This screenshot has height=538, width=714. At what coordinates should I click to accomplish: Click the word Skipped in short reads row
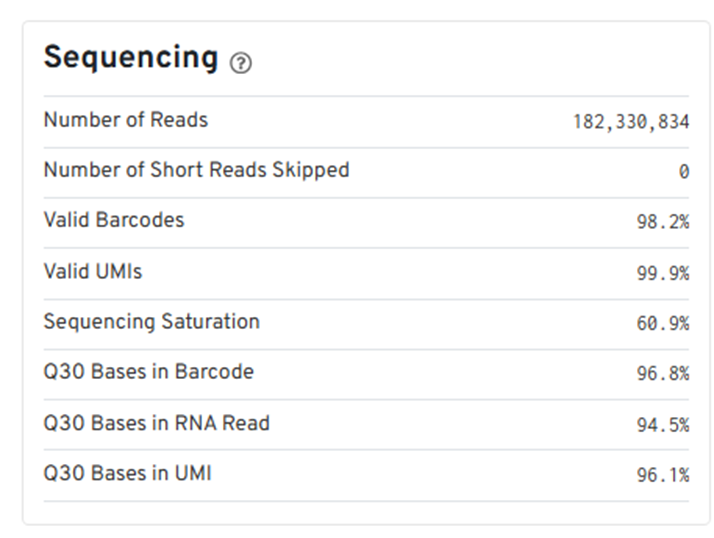click(x=311, y=170)
